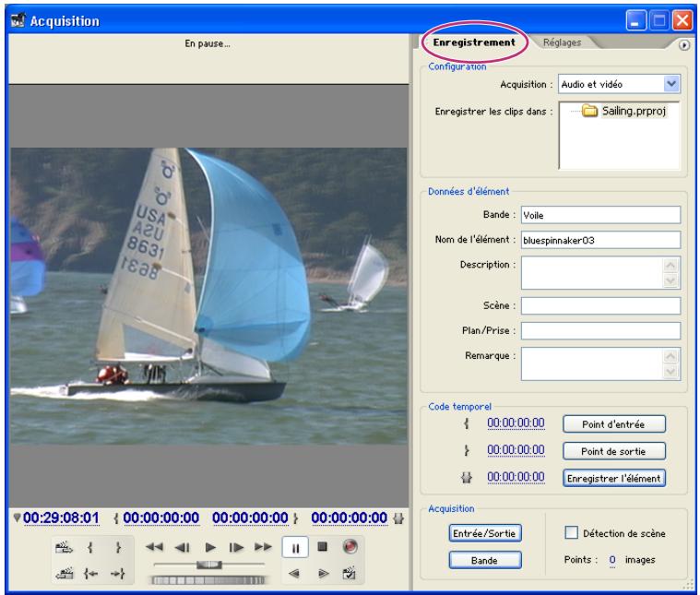This screenshot has width=700, height=595.
Task: Click Out timecode in Code temporel section
Action: point(516,450)
